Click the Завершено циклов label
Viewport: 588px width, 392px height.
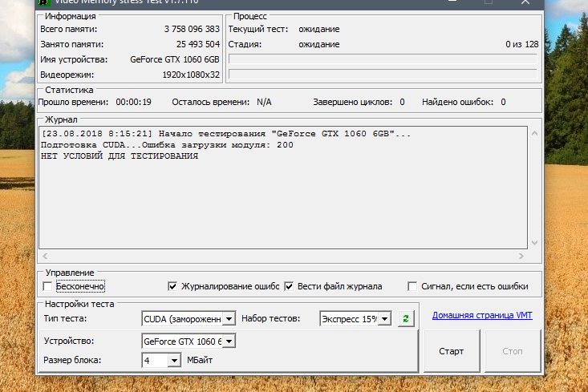click(x=352, y=102)
